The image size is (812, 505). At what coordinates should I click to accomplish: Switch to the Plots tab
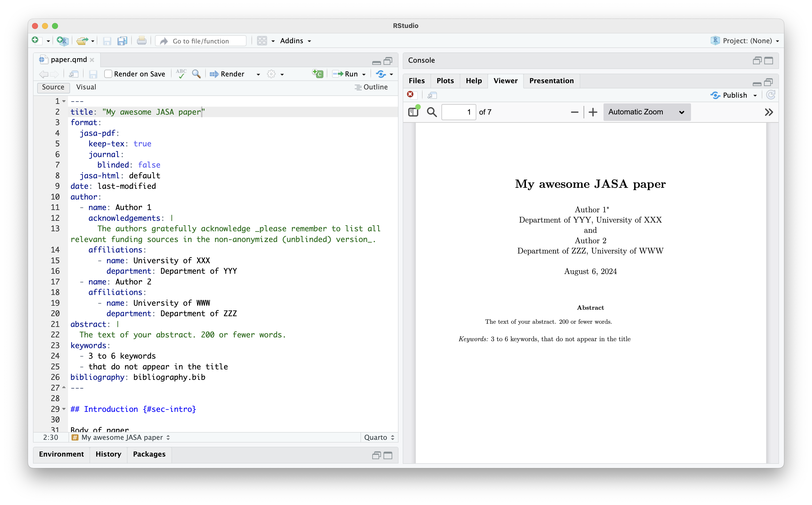click(444, 81)
